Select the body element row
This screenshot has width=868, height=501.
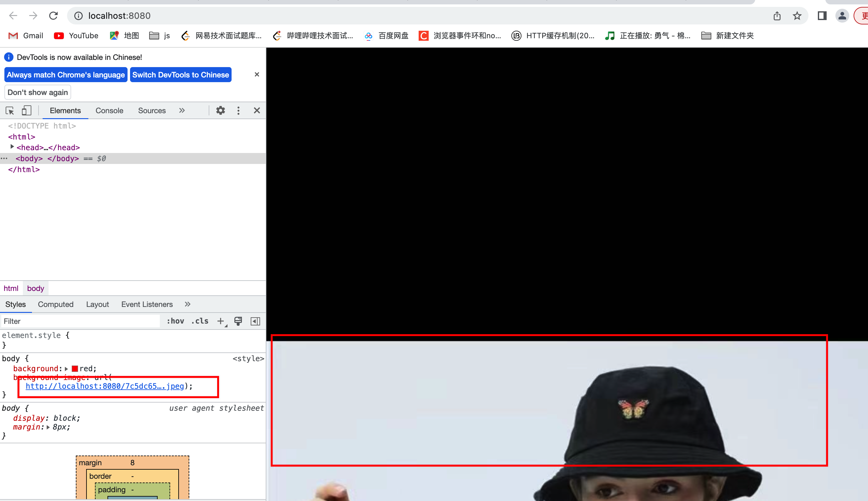pyautogui.click(x=133, y=158)
